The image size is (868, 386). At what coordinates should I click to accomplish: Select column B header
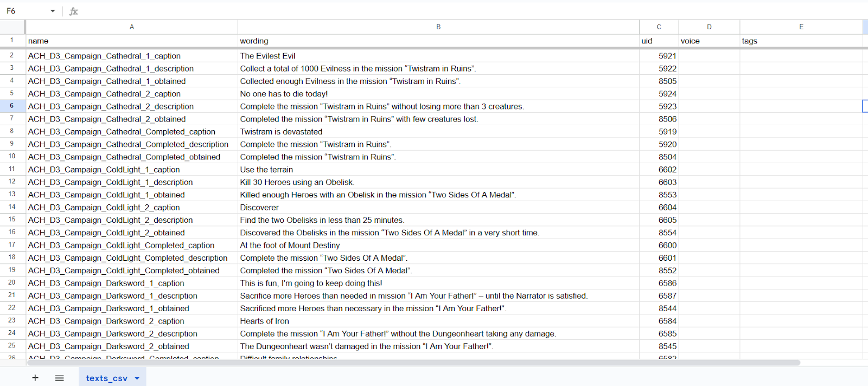point(438,27)
